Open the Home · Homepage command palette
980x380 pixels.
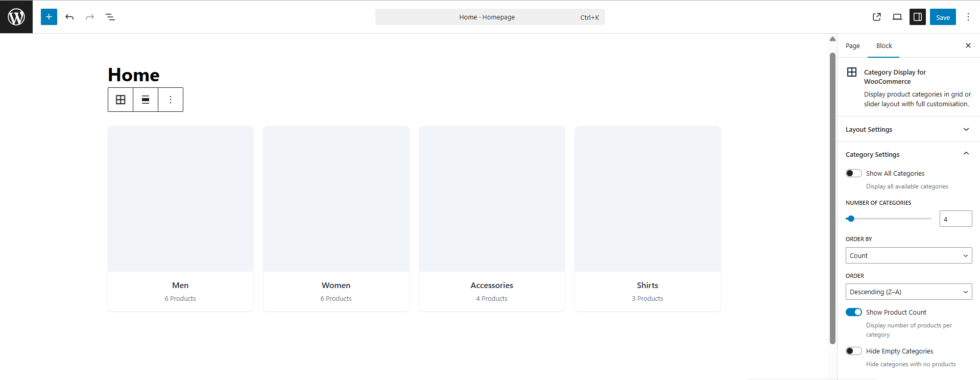pos(490,17)
